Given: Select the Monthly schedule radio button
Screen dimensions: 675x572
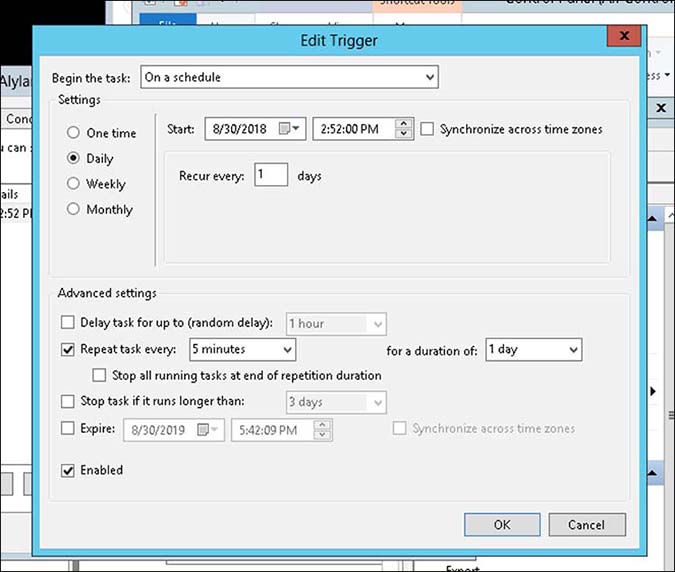Looking at the screenshot, I should 73,209.
